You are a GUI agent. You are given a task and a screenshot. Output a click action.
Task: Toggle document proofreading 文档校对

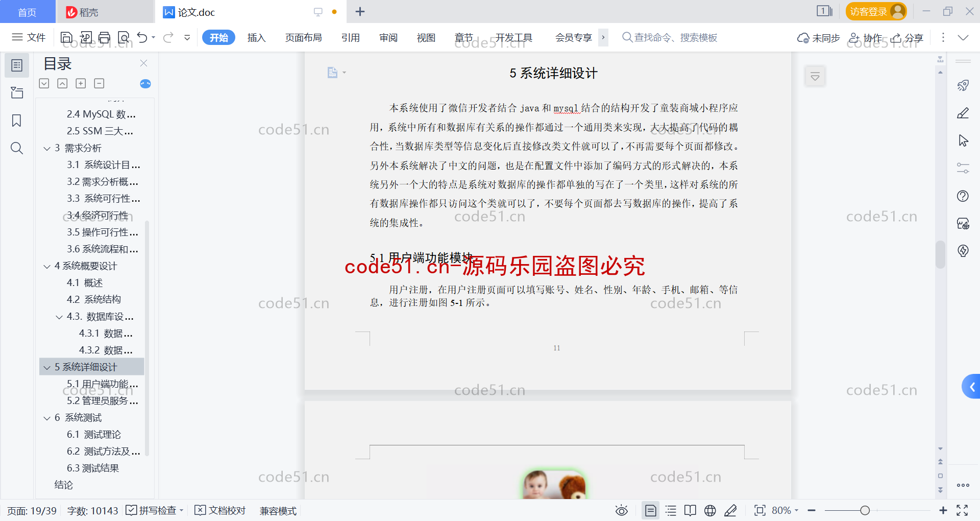click(220, 510)
